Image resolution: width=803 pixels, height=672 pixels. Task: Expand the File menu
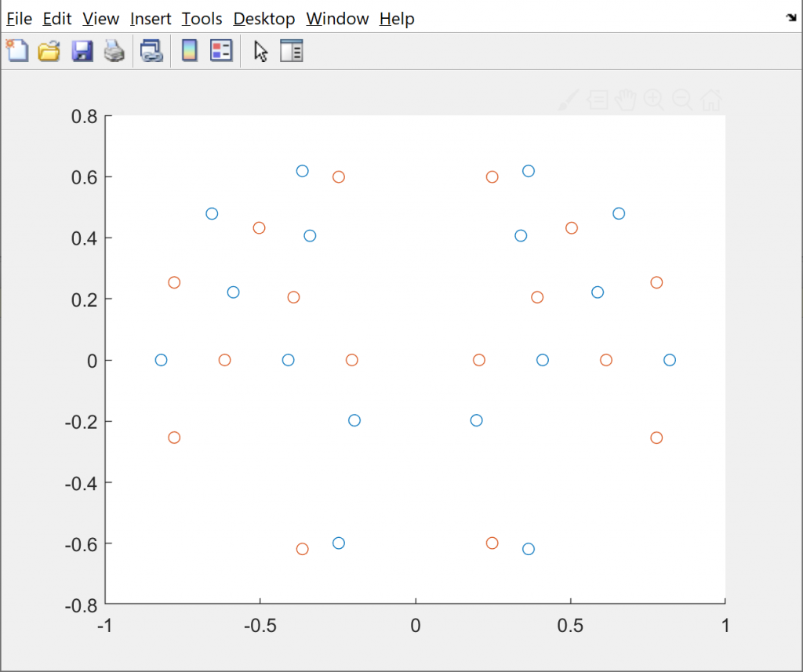coord(20,19)
